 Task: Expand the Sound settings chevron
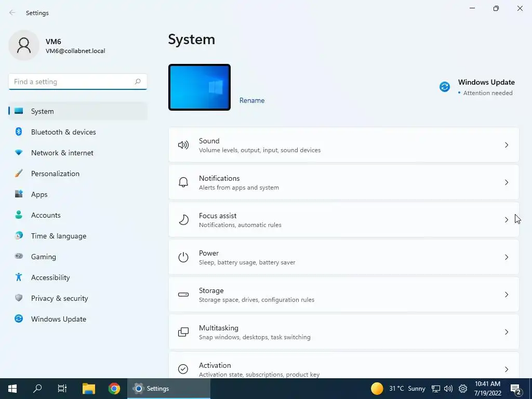(x=506, y=145)
